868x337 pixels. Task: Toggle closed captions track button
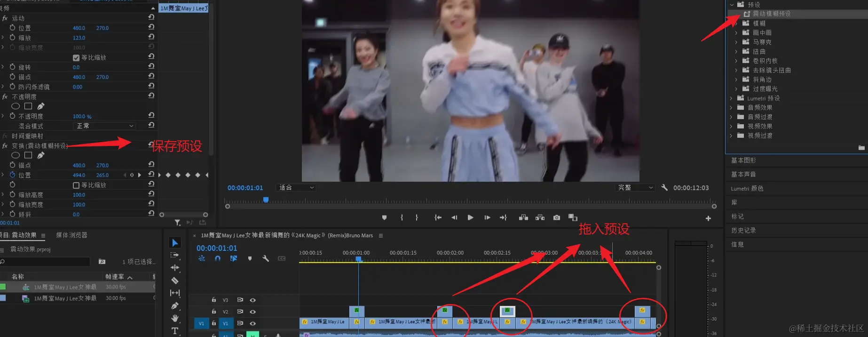282,258
